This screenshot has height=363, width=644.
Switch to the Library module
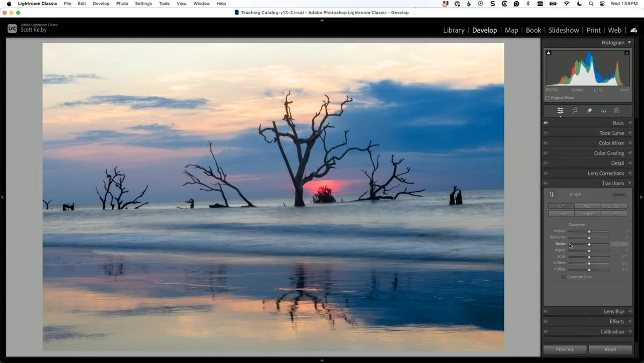453,30
